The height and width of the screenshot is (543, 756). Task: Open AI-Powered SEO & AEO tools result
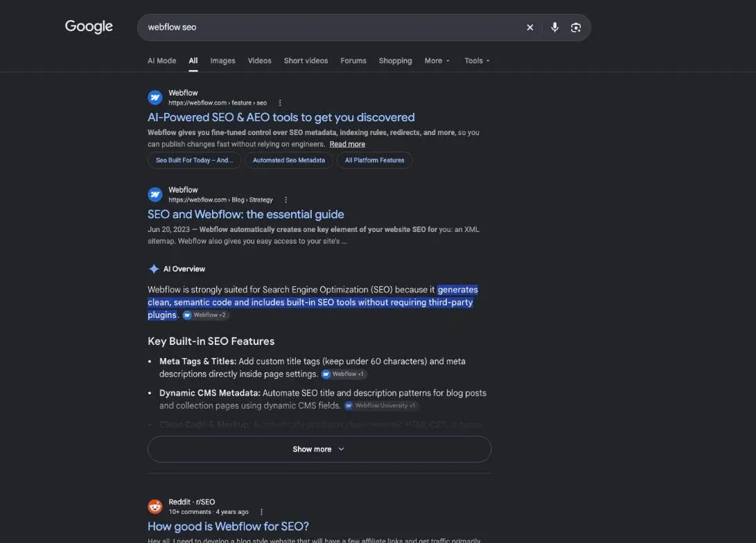click(281, 118)
